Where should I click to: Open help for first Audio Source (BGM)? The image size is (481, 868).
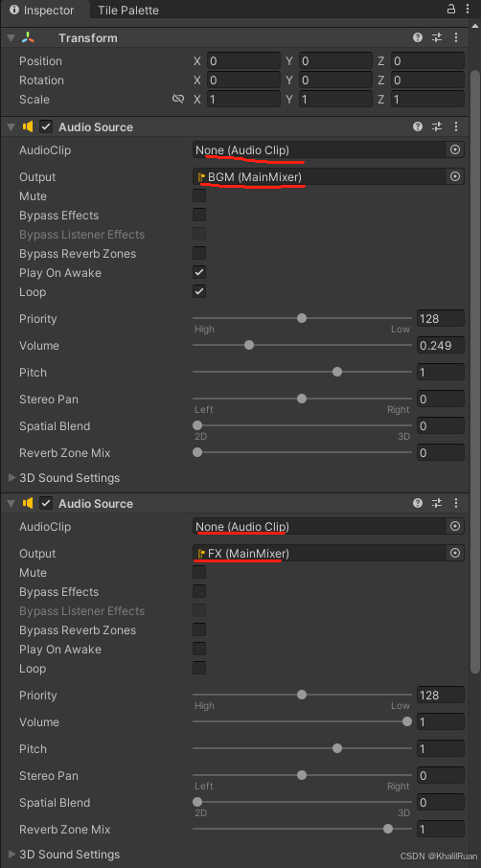coord(418,126)
